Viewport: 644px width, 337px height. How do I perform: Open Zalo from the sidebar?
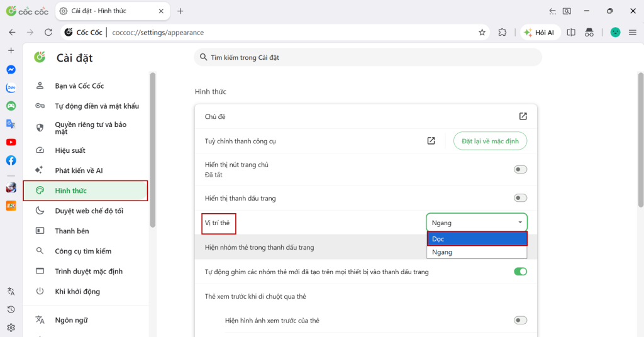(x=11, y=87)
